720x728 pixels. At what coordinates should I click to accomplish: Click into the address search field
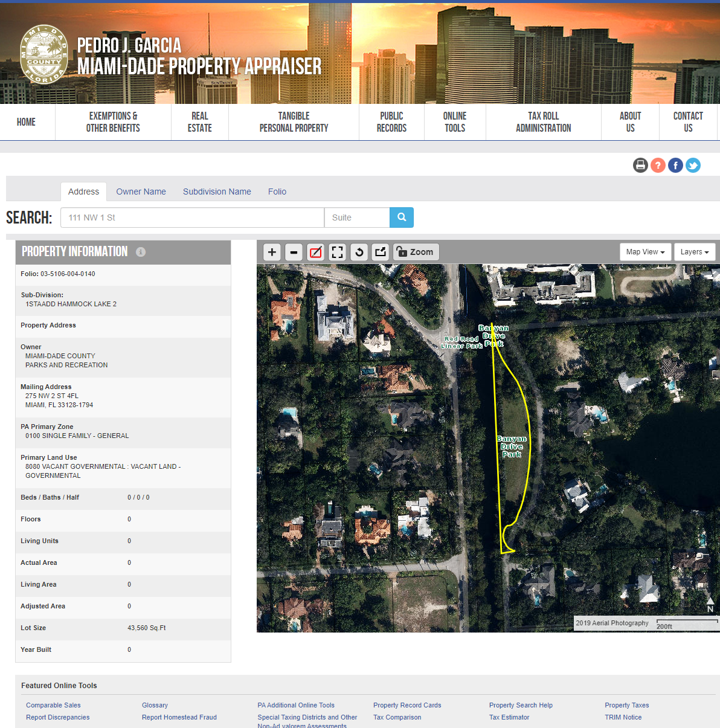pyautogui.click(x=192, y=217)
